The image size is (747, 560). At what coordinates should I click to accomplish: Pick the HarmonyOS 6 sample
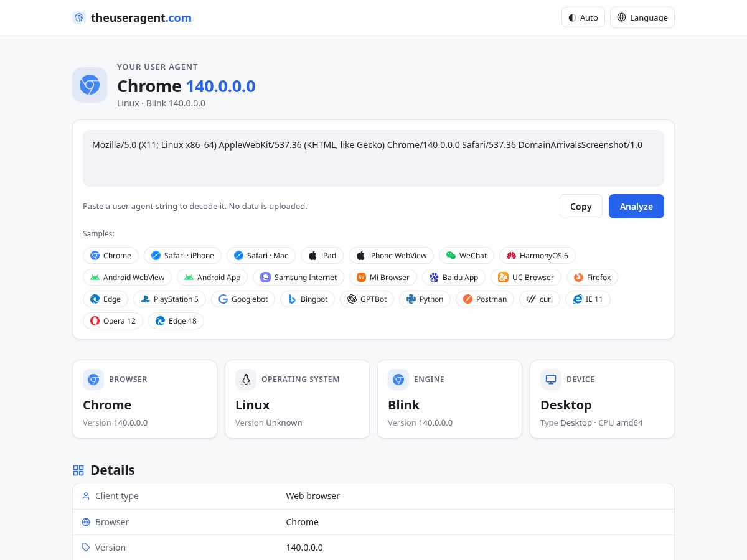(537, 256)
